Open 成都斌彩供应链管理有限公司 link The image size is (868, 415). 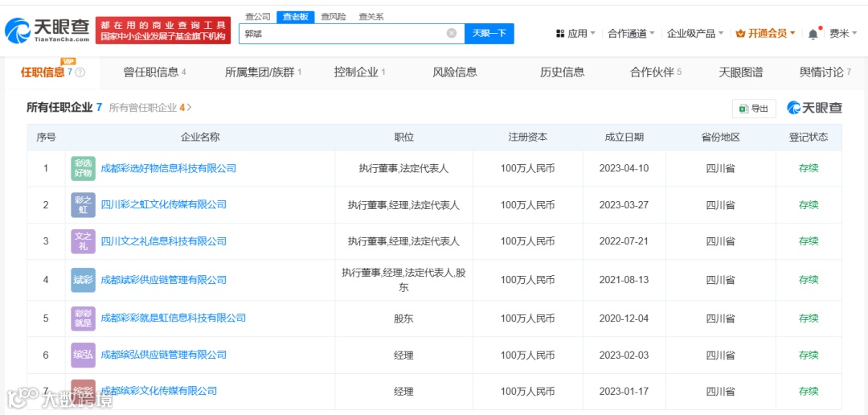click(x=164, y=280)
